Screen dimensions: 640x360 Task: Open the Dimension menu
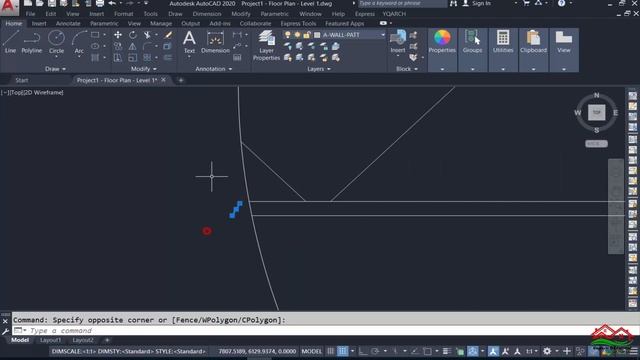(x=207, y=14)
